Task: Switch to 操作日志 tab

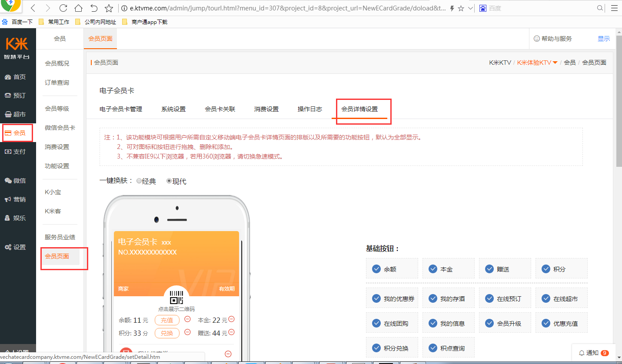Action: [x=310, y=109]
